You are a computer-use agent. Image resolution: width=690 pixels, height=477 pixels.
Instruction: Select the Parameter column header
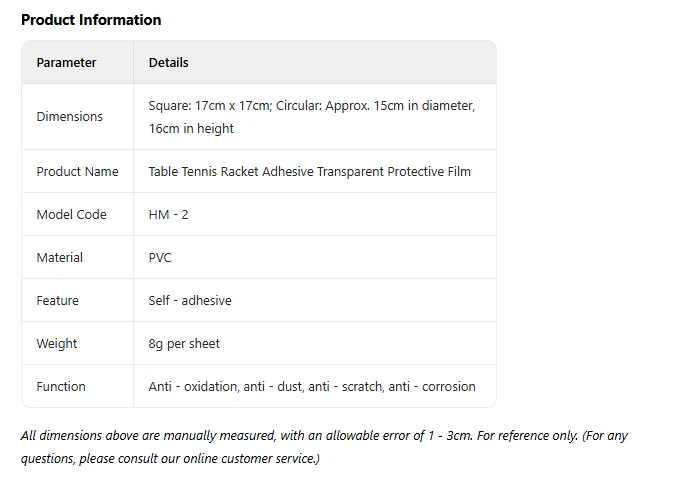pos(66,62)
